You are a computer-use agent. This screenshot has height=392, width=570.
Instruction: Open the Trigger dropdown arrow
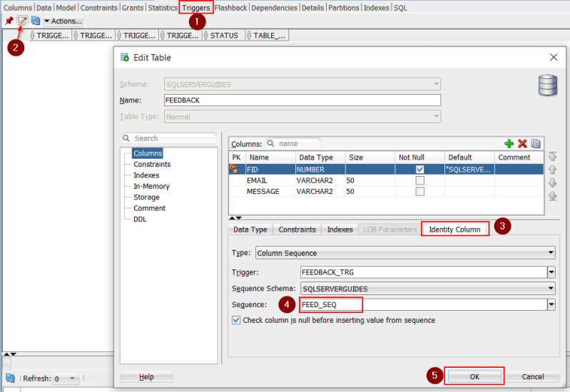[x=551, y=272]
